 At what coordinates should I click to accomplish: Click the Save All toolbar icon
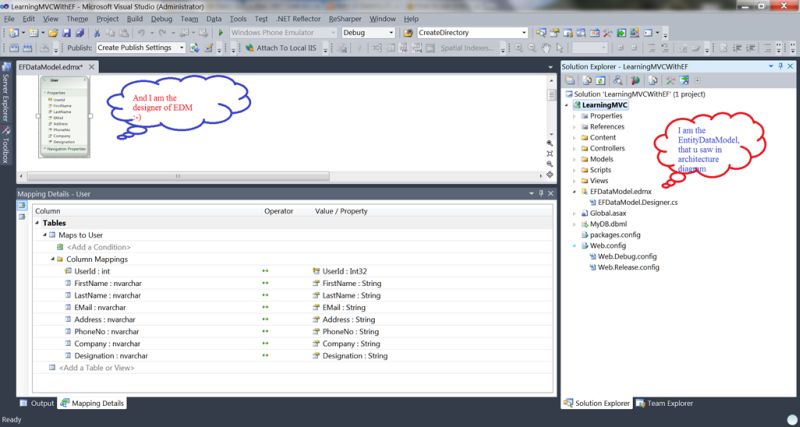point(80,33)
